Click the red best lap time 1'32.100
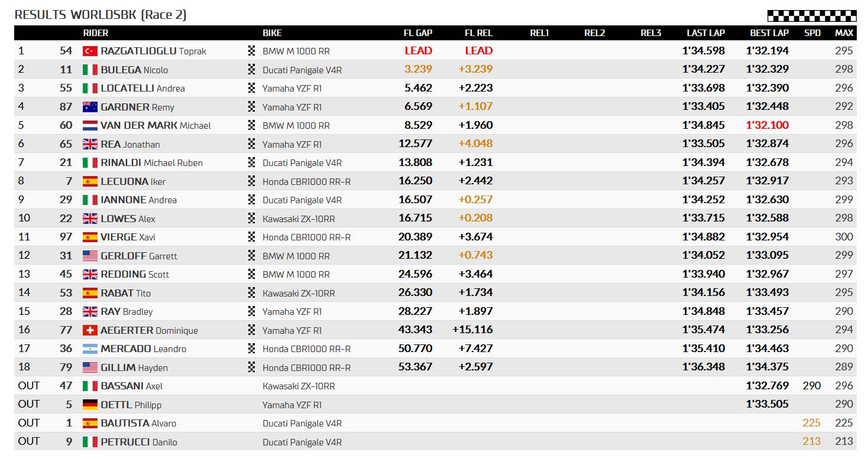Viewport: 868px width, 459px height. coord(767,125)
